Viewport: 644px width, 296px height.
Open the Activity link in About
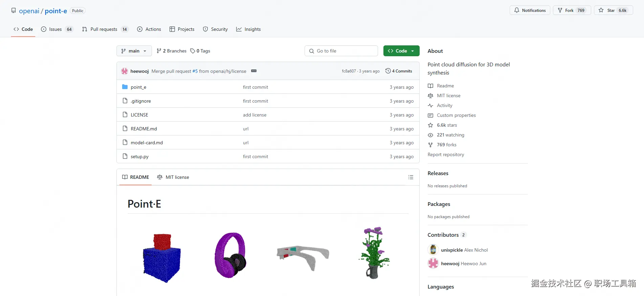[x=440, y=105]
